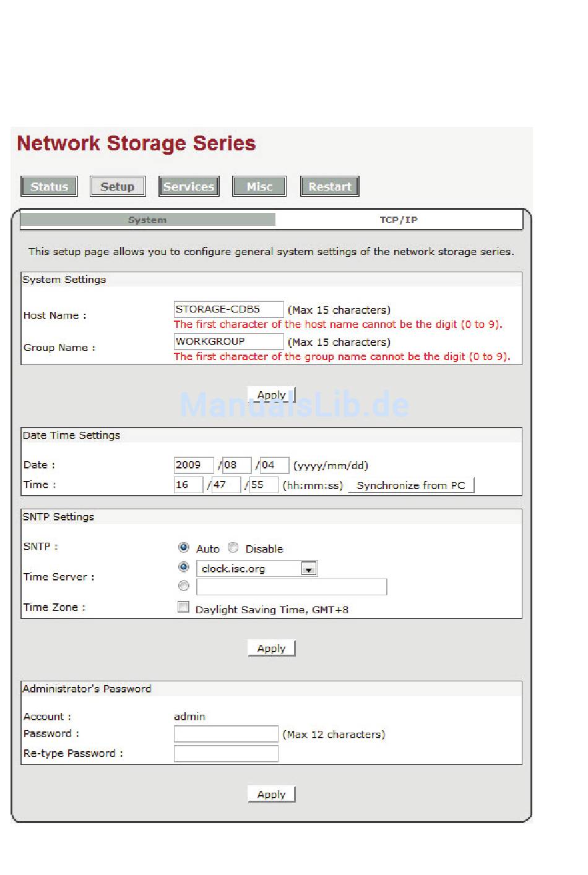Apply the Administrator's Password changes
Image resolution: width=588 pixels, height=875 pixels.
pyautogui.click(x=272, y=794)
